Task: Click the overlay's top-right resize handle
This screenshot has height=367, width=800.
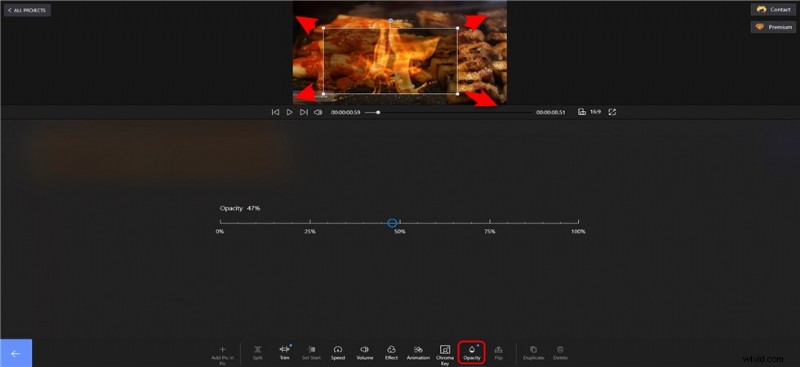Action: tap(458, 28)
